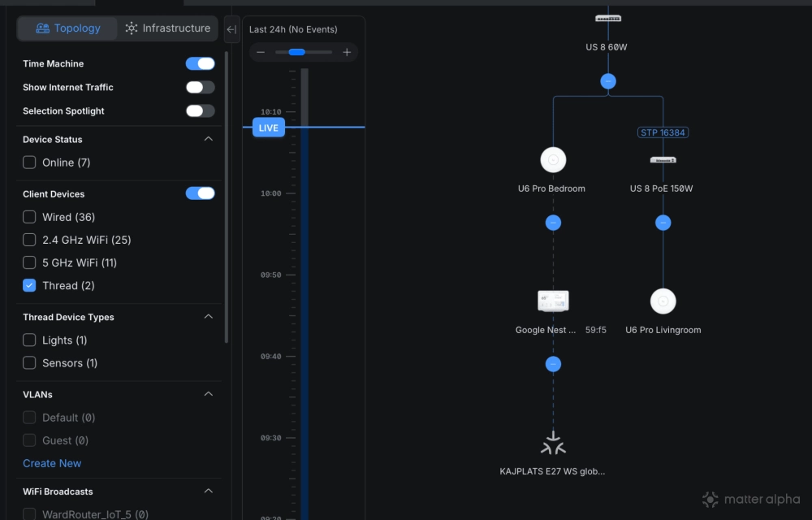Click the U6 Pro Bedroom access point icon

pos(553,159)
